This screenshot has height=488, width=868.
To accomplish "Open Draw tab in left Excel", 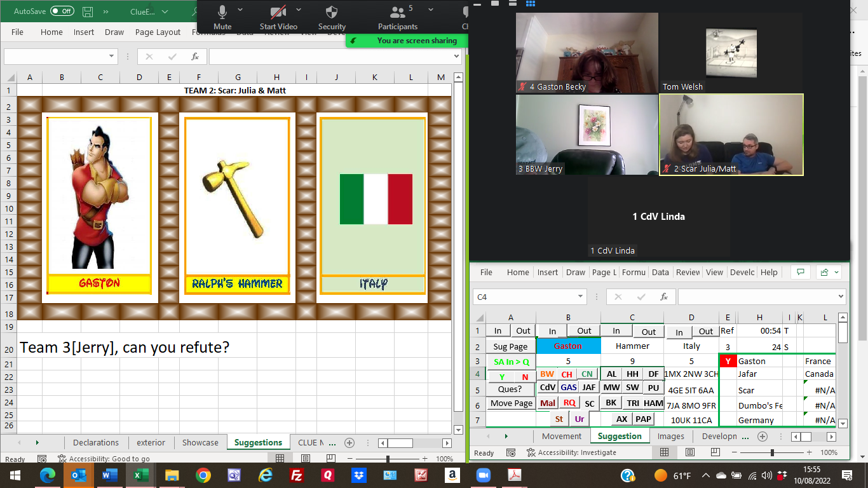I will click(114, 32).
